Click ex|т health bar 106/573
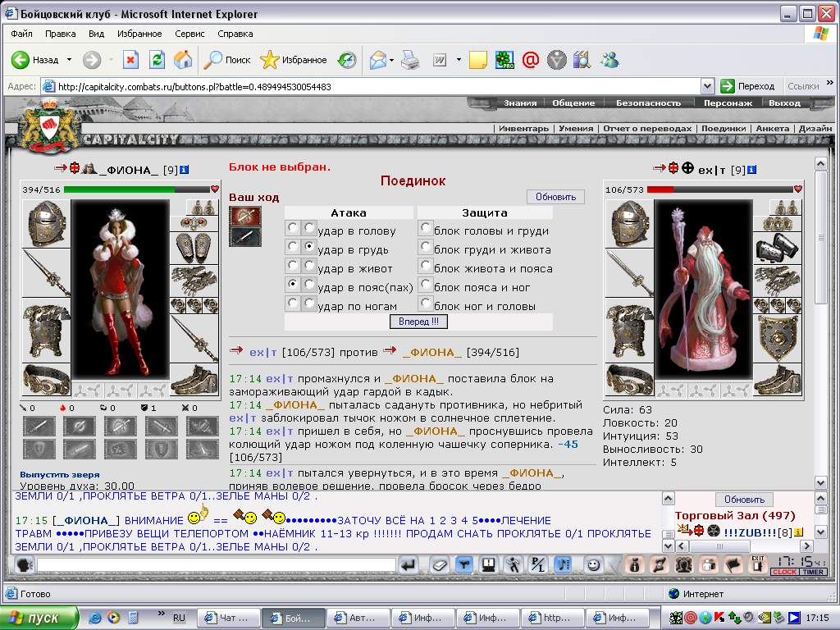The width and height of the screenshot is (840, 630). point(720,189)
